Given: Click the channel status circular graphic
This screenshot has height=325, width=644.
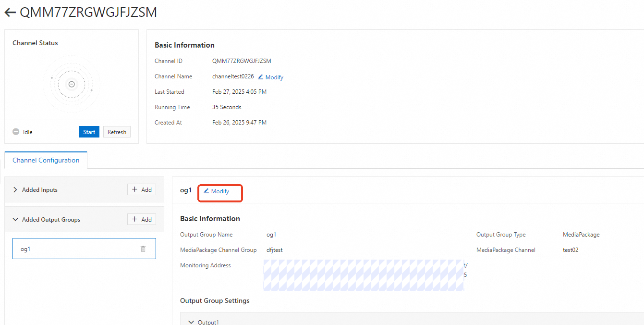Looking at the screenshot, I should pyautogui.click(x=72, y=84).
